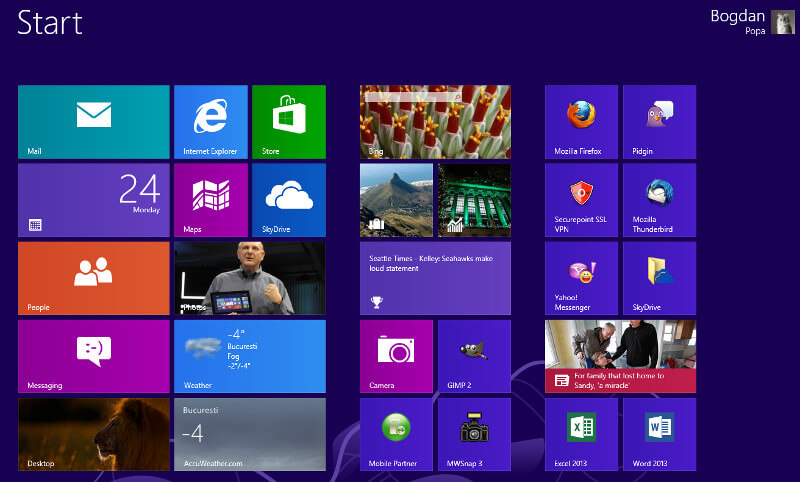The image size is (800, 482).
Task: Open the Sports tile with Seattle Times headline
Action: (x=435, y=278)
